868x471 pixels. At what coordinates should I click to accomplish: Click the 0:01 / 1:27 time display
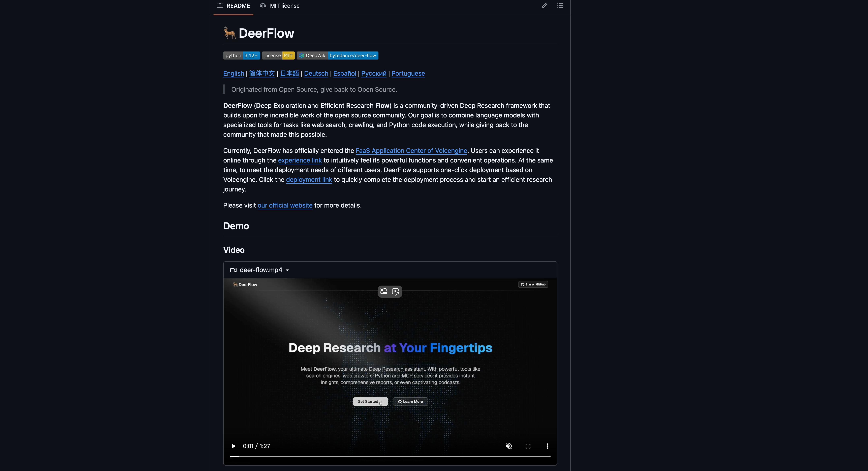(256, 446)
